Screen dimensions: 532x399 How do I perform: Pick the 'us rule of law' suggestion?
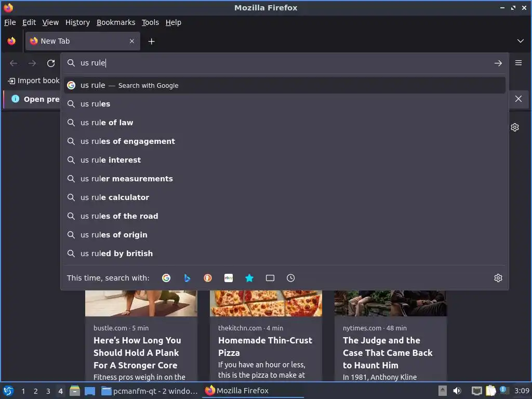(284, 123)
